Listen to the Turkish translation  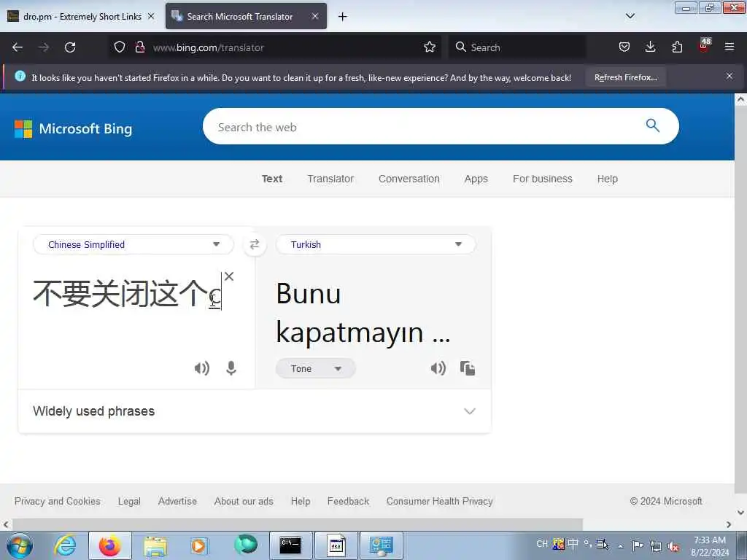coord(438,368)
